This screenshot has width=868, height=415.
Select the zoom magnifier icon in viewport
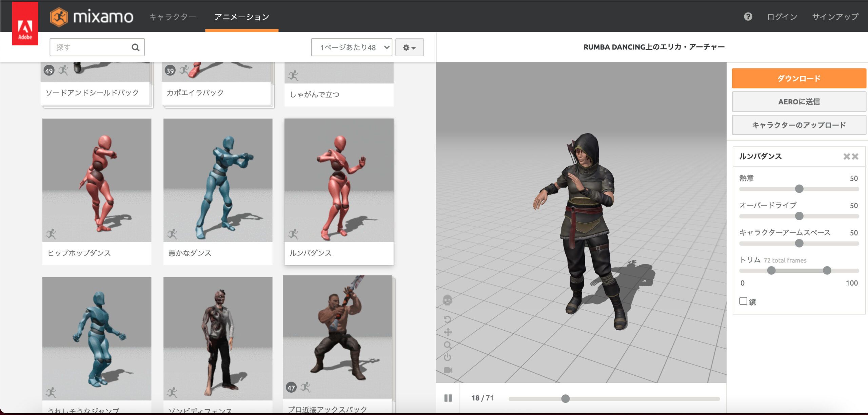tap(448, 345)
